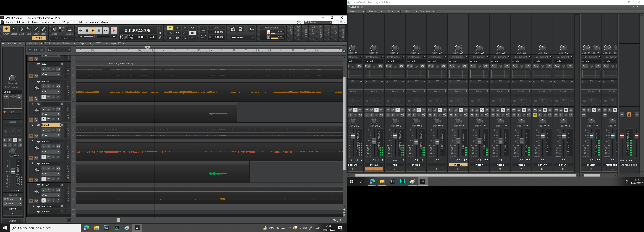This screenshot has height=232, width=644.
Task: Select the Pista 6 console strip name
Action: pos(458,165)
